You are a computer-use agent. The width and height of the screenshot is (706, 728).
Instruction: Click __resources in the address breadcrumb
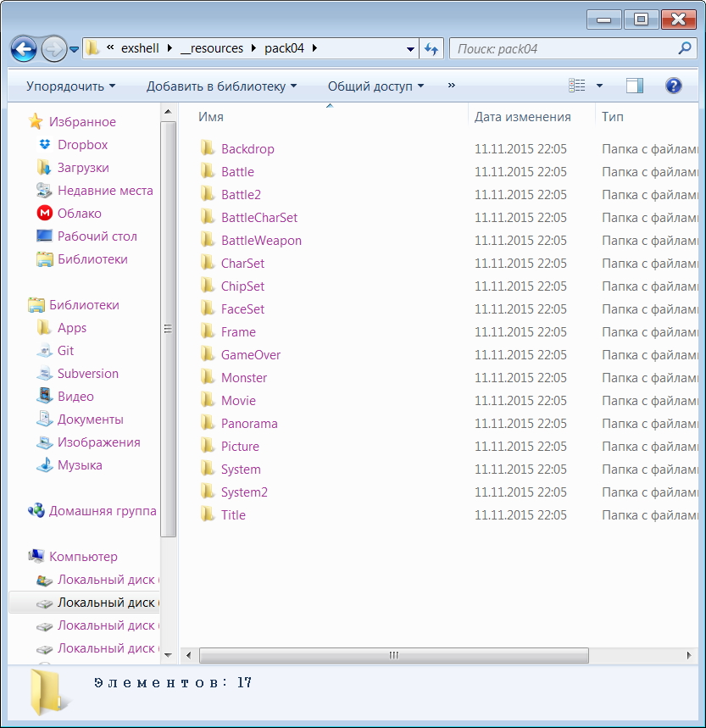click(x=212, y=48)
